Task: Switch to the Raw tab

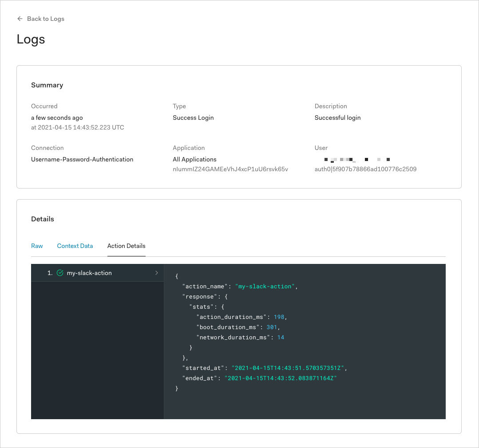Action: point(37,246)
